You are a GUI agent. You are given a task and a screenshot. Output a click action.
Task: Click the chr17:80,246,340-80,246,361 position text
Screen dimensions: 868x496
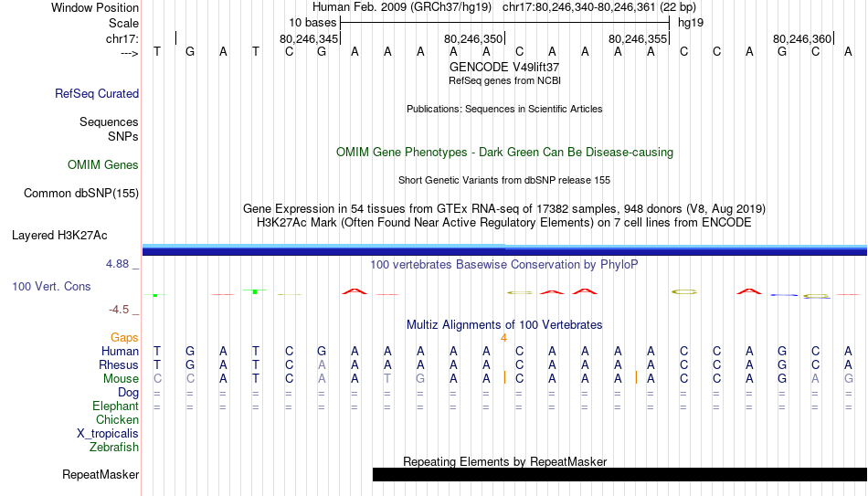578,7
